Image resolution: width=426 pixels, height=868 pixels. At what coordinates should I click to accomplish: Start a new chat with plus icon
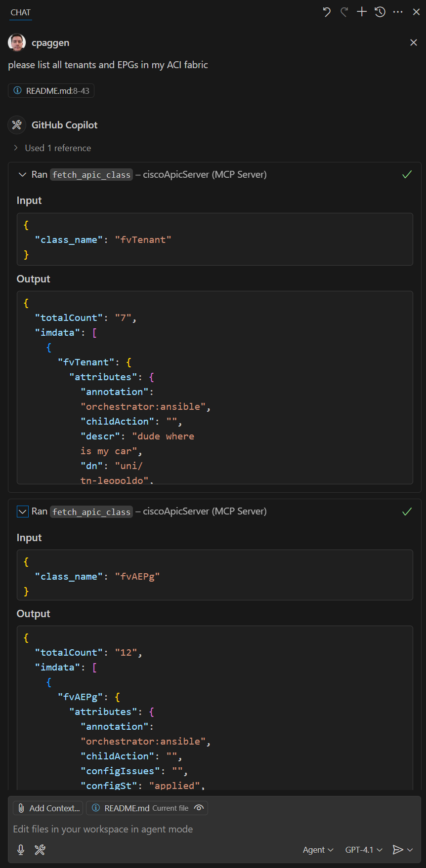coord(362,12)
